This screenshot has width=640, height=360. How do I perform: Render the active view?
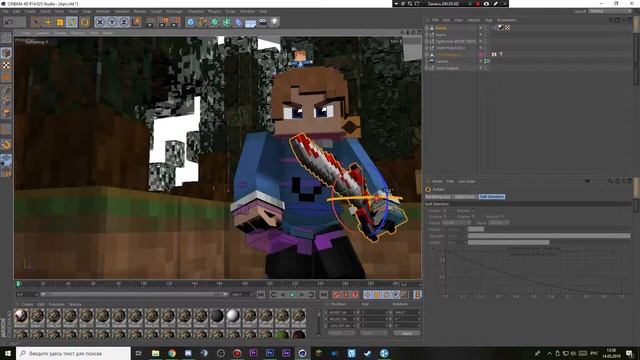coord(151,22)
